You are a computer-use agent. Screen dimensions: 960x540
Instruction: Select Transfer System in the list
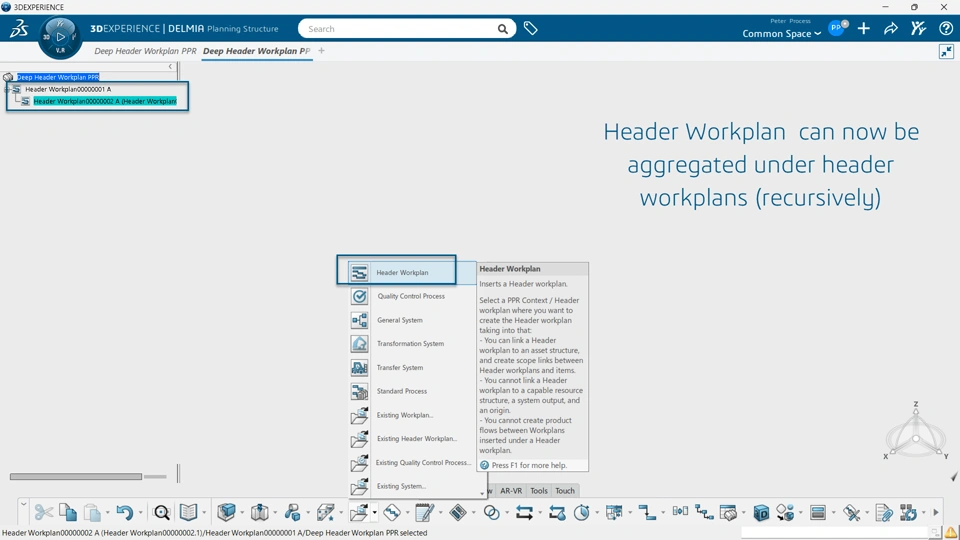pyautogui.click(x=399, y=367)
